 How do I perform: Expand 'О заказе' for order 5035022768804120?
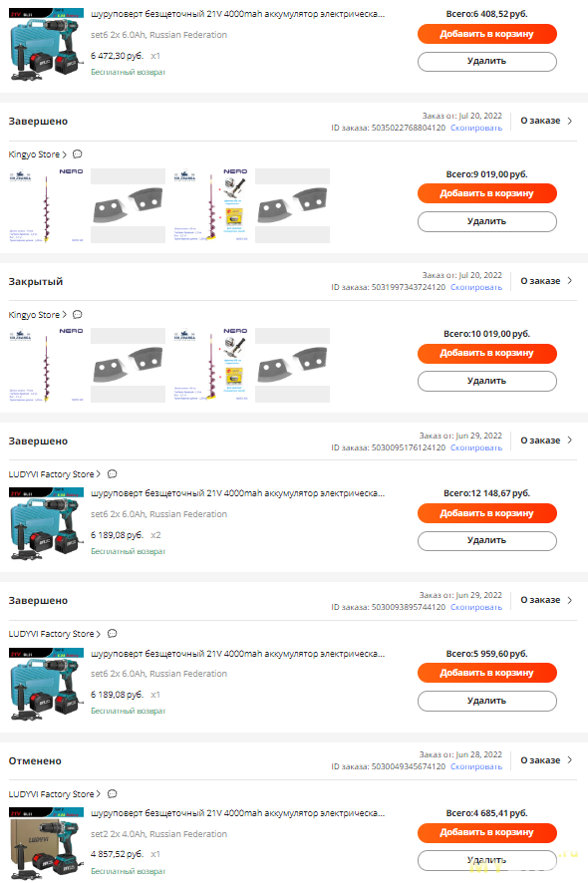pos(546,121)
